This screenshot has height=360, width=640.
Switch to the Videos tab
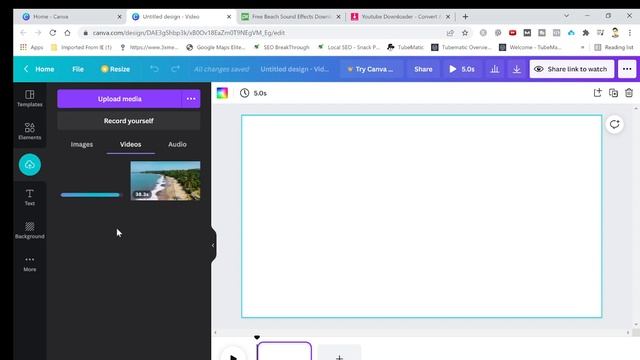coord(131,144)
